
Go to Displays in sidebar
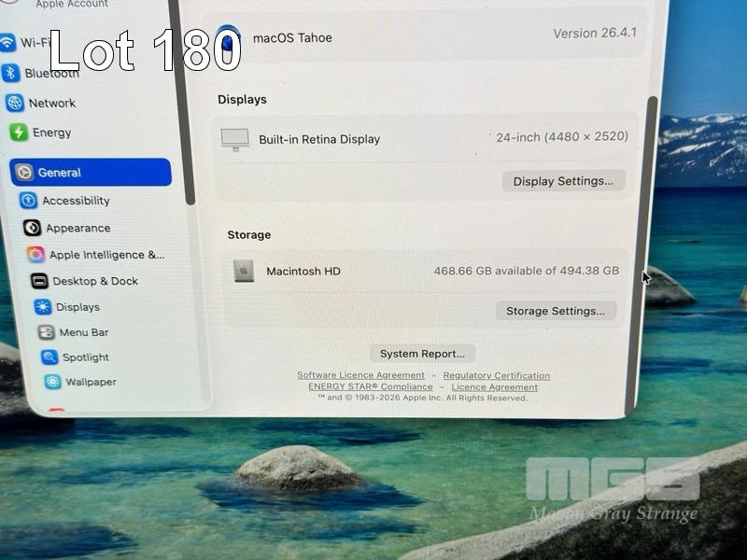click(x=78, y=307)
